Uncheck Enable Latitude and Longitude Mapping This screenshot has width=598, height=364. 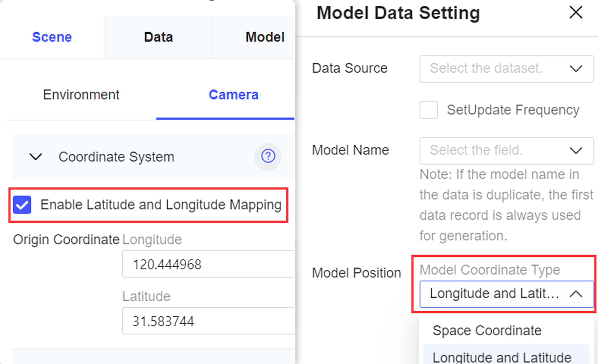click(x=22, y=205)
